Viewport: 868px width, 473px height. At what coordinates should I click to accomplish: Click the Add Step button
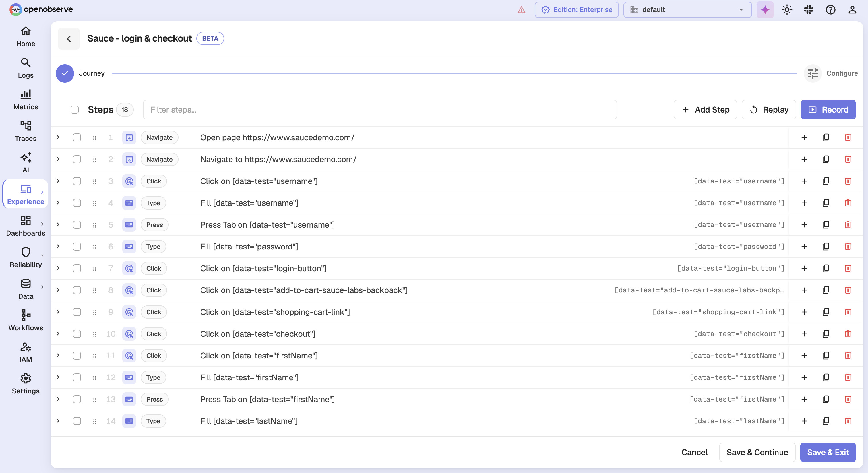[705, 109]
